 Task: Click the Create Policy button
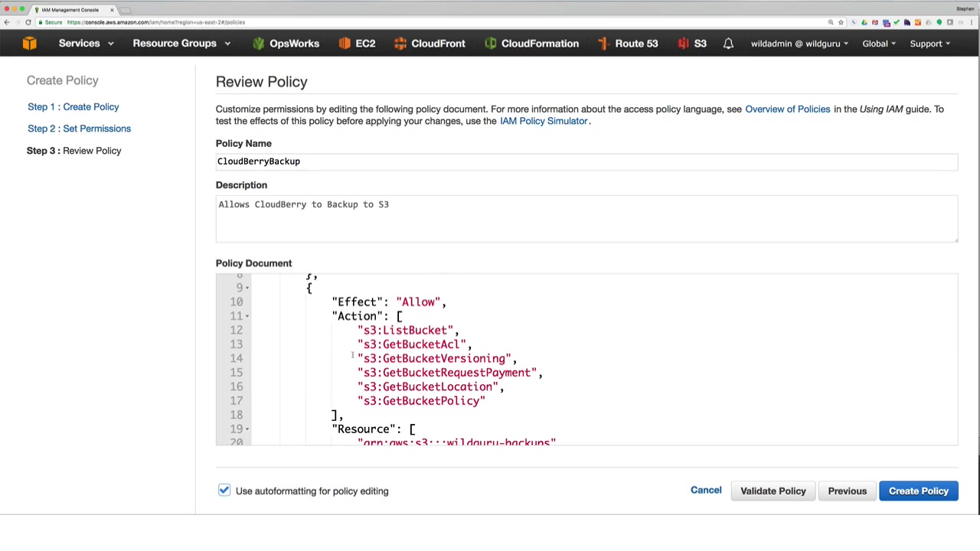pos(918,491)
